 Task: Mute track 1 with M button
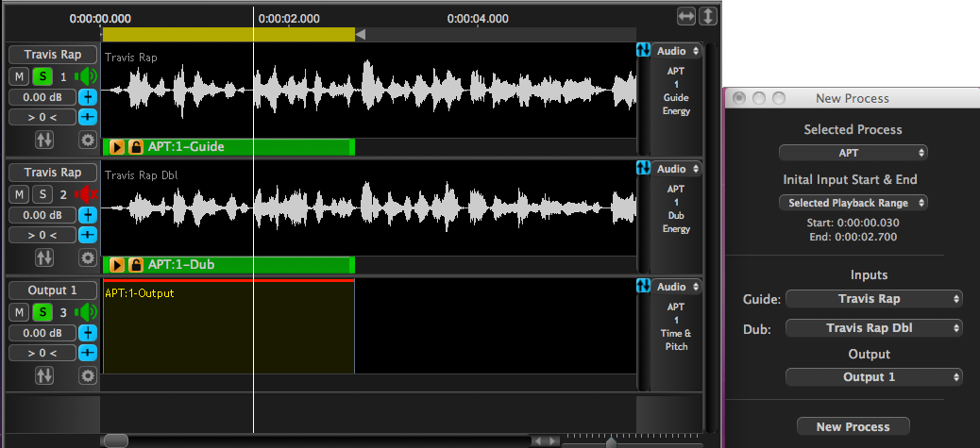click(19, 77)
